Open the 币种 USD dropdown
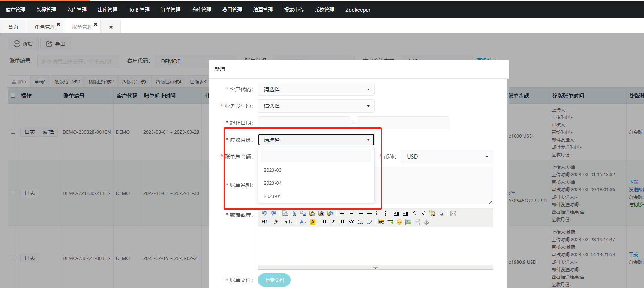Viewport: 644px width, 288px height. pyautogui.click(x=447, y=157)
